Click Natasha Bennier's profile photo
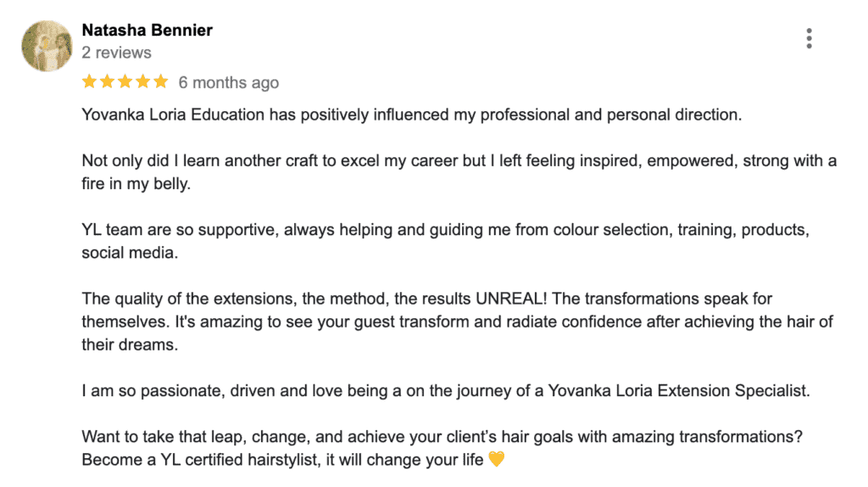The height and width of the screenshot is (487, 868). coord(47,46)
